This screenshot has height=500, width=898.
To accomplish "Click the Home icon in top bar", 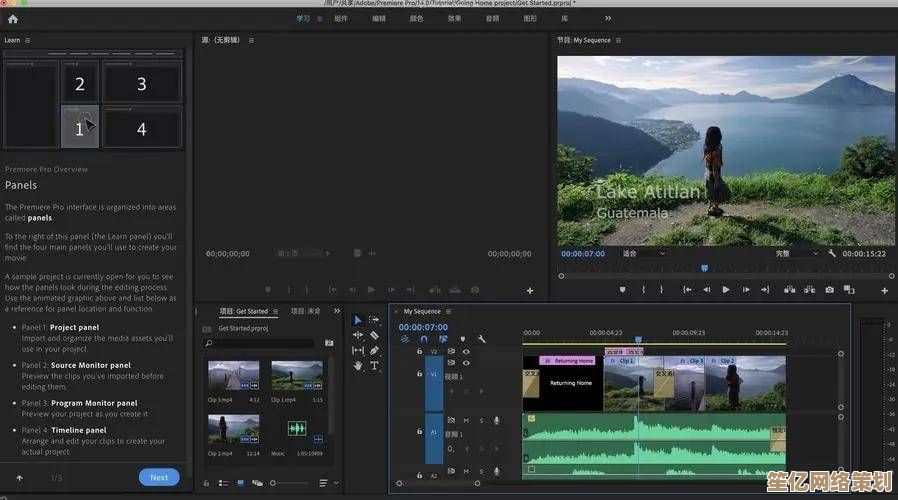I will [12, 18].
